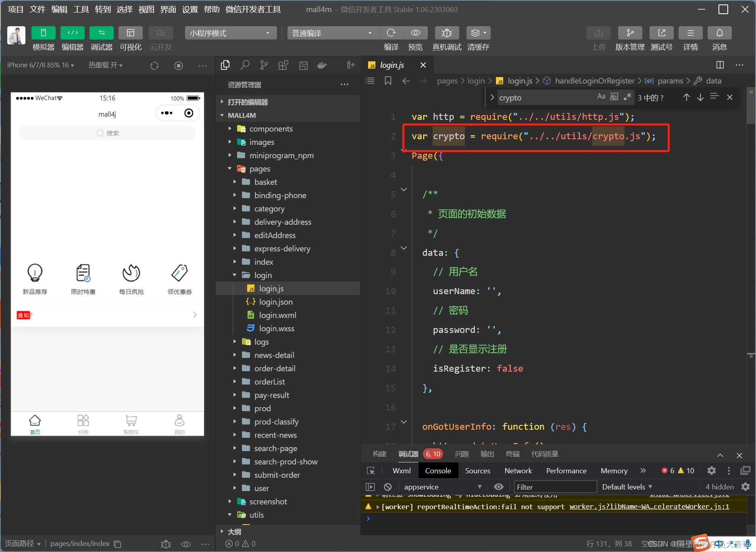The width and height of the screenshot is (756, 552).
Task: Click the preview eye icon
Action: (415, 33)
